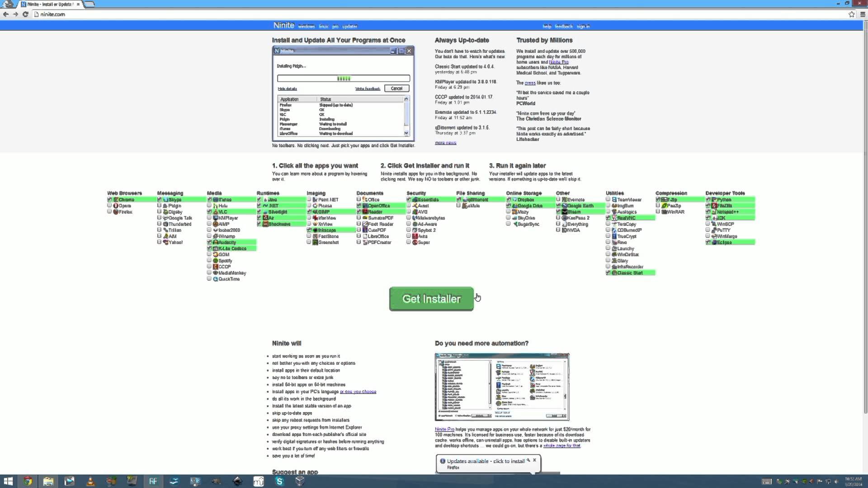Bookmark page with star icon
This screenshot has height=488, width=868.
(852, 14)
